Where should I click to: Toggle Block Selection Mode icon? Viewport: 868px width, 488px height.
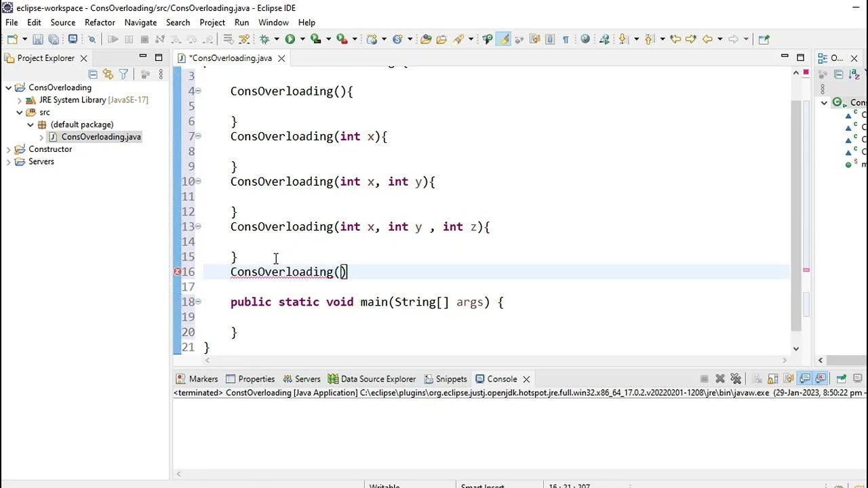coord(550,39)
